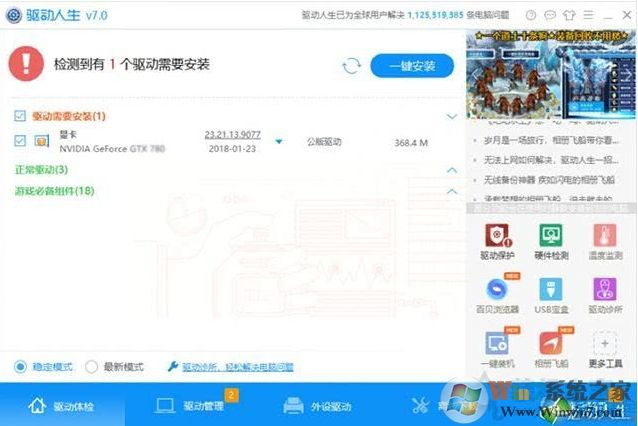
Task: Launch 相册飞船 tool
Action: pos(551,350)
